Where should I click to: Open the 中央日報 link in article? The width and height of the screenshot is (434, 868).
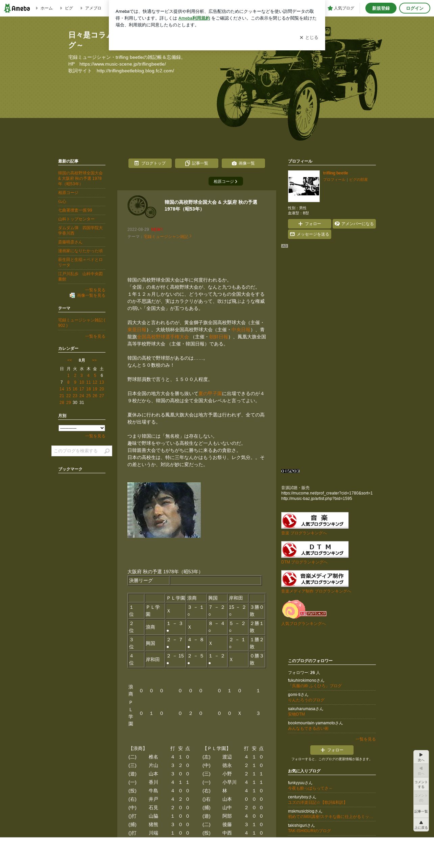[x=241, y=330]
